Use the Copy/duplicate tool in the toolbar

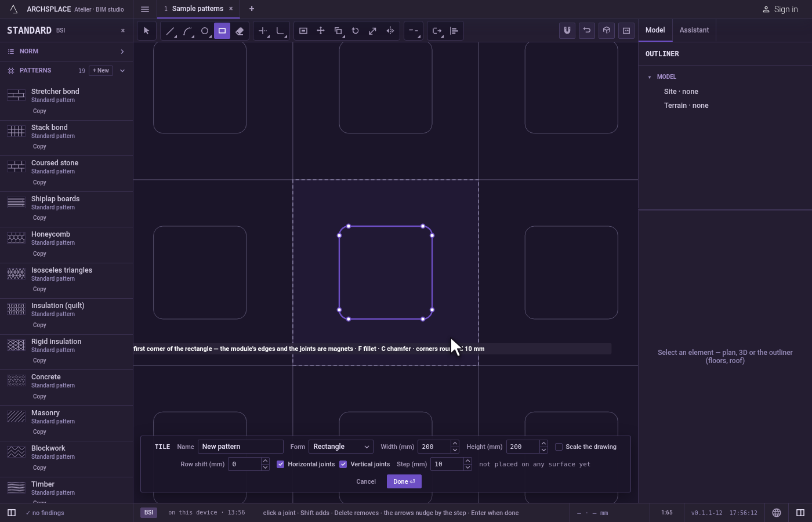[x=338, y=31]
